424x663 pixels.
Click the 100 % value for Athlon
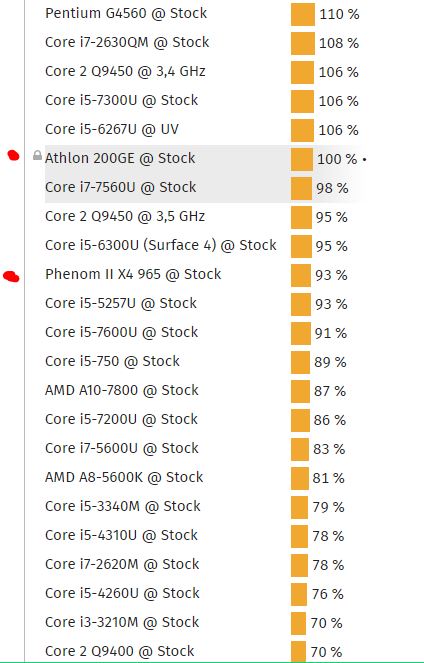[x=337, y=159]
